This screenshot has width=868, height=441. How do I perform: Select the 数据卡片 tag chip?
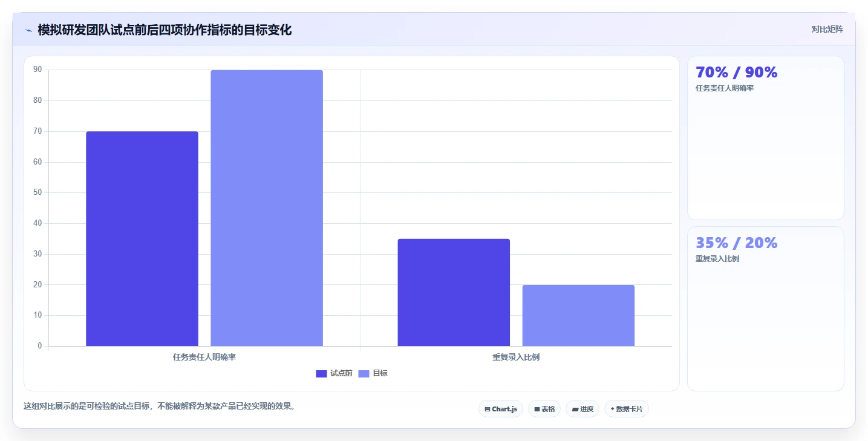tap(627, 409)
